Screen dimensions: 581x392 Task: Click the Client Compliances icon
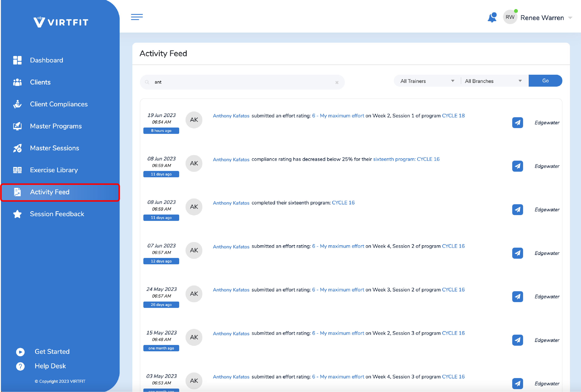pyautogui.click(x=17, y=104)
